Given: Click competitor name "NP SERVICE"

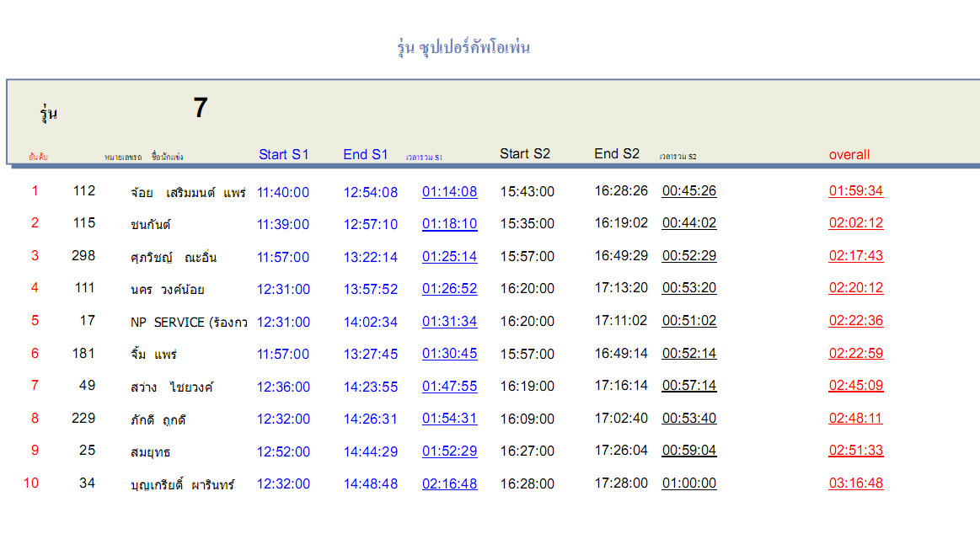Looking at the screenshot, I should coord(168,322).
